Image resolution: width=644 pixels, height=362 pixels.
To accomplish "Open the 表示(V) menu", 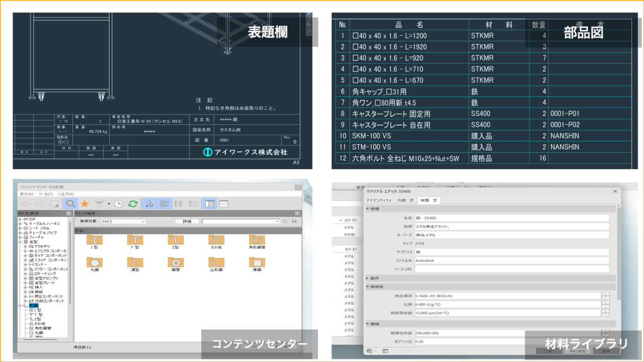I will coord(27,194).
